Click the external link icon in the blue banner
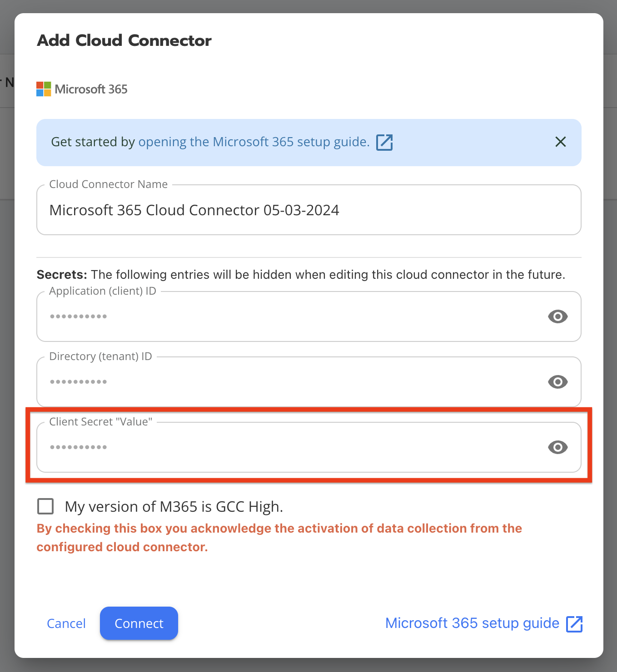 (x=384, y=142)
